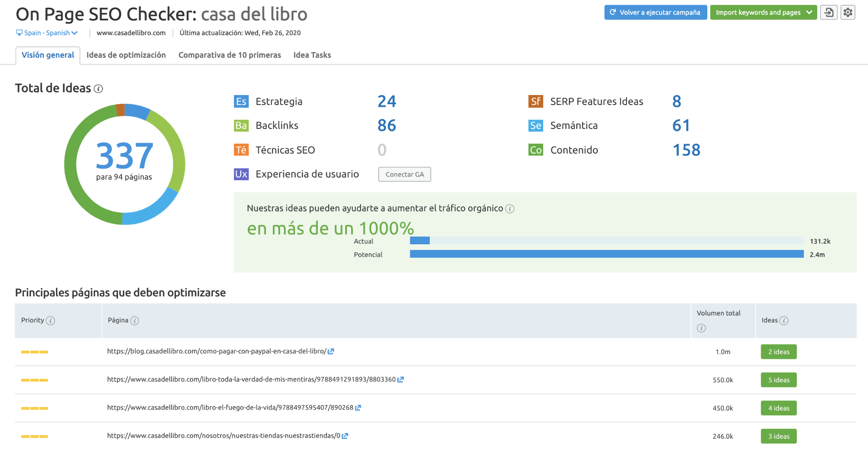Click 1.0m volume value
The image size is (868, 450).
point(723,352)
